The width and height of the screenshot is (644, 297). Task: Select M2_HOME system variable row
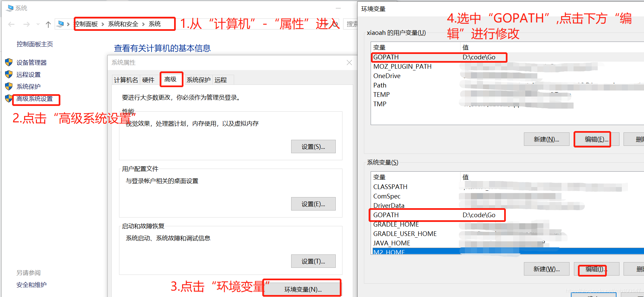[507, 251]
